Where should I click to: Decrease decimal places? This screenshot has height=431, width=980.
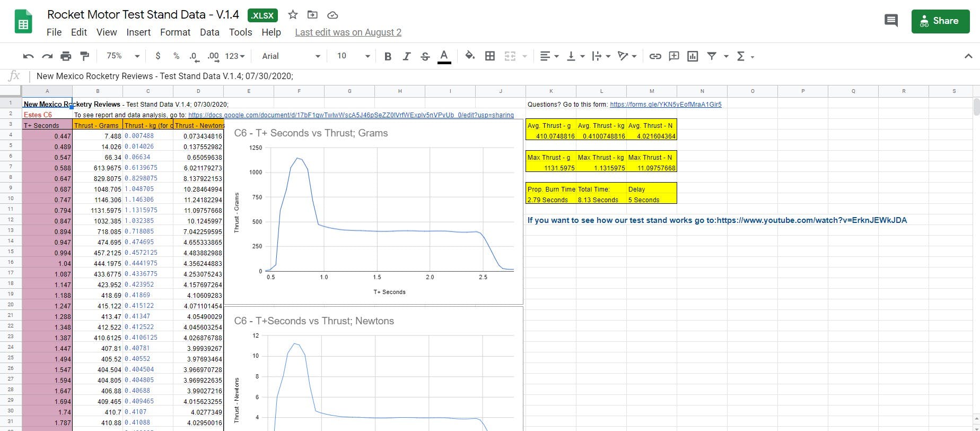tap(194, 56)
